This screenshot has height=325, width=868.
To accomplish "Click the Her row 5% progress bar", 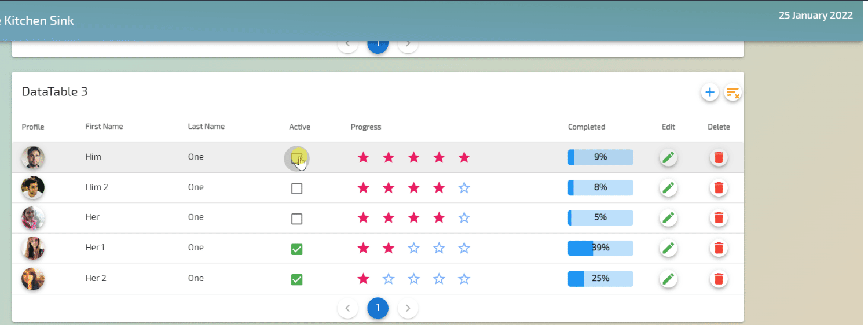I will [x=600, y=217].
